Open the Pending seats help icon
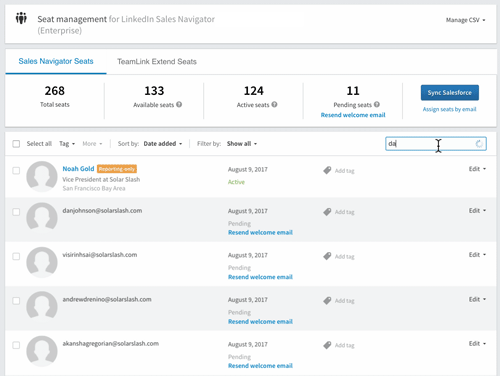Screen dimensions: 500x376 tap(377, 104)
